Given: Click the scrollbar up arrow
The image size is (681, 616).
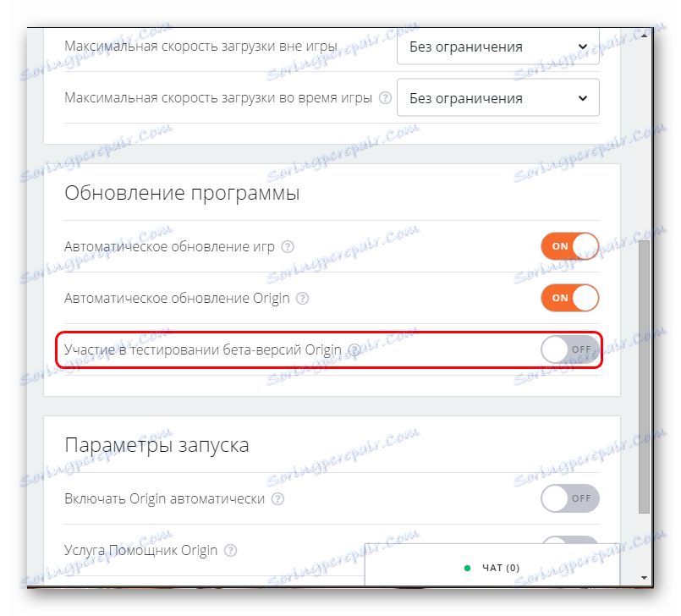Looking at the screenshot, I should point(644,36).
